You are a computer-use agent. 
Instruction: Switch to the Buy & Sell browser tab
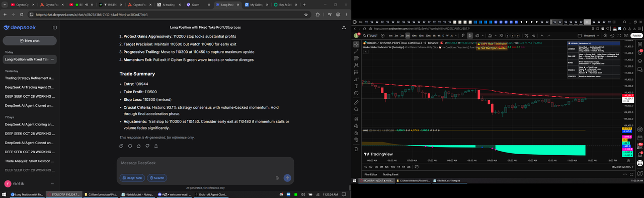point(286,5)
